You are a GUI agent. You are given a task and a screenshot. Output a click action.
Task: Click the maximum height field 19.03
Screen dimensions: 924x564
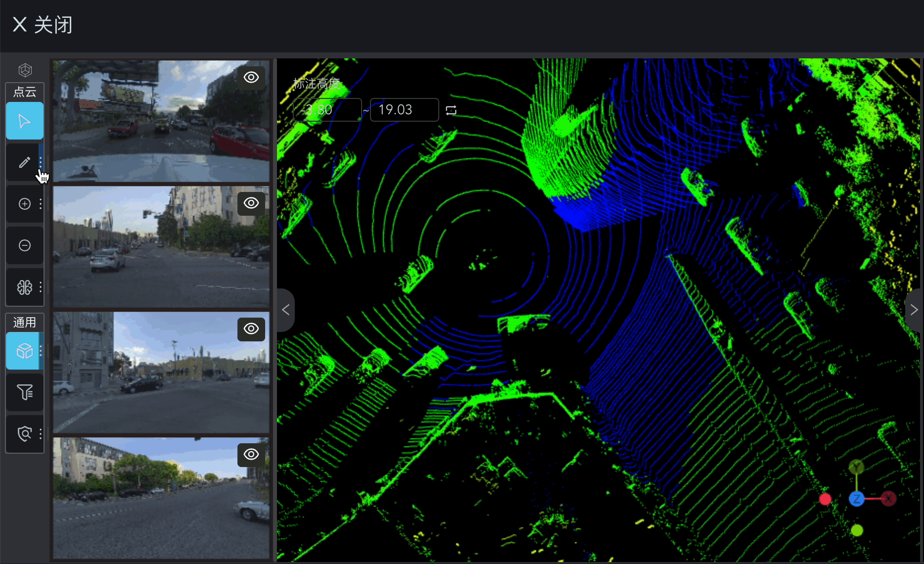pyautogui.click(x=404, y=109)
